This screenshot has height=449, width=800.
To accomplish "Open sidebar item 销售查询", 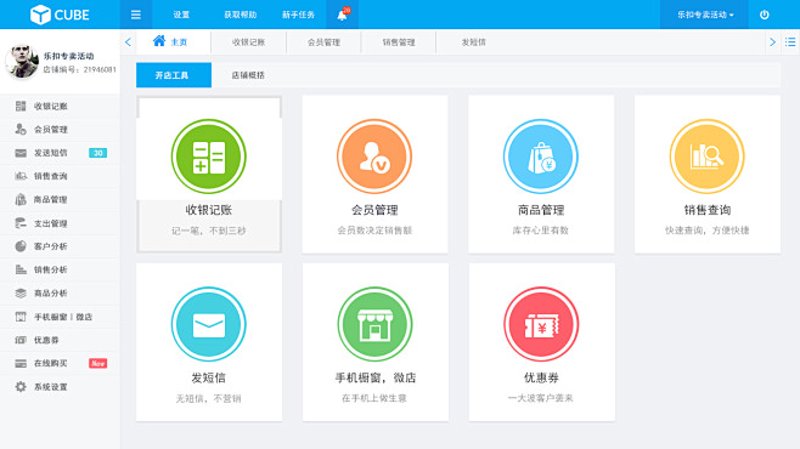I will [x=60, y=176].
